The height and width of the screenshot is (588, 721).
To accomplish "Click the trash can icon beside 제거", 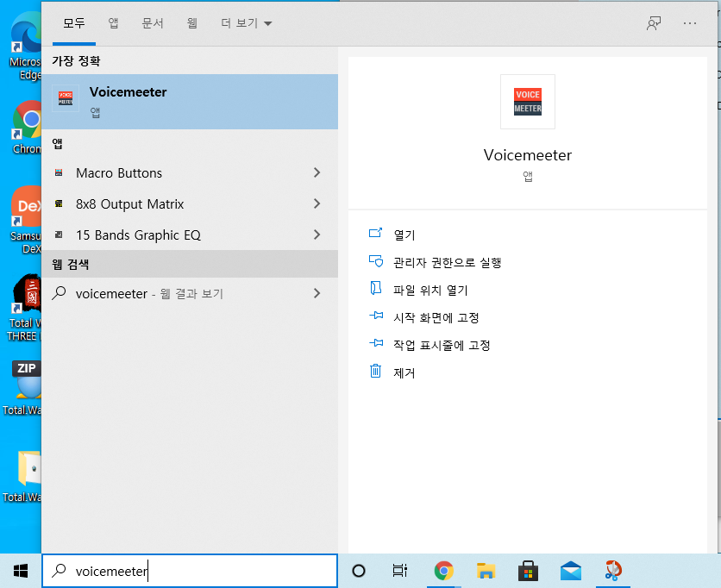I will [376, 371].
